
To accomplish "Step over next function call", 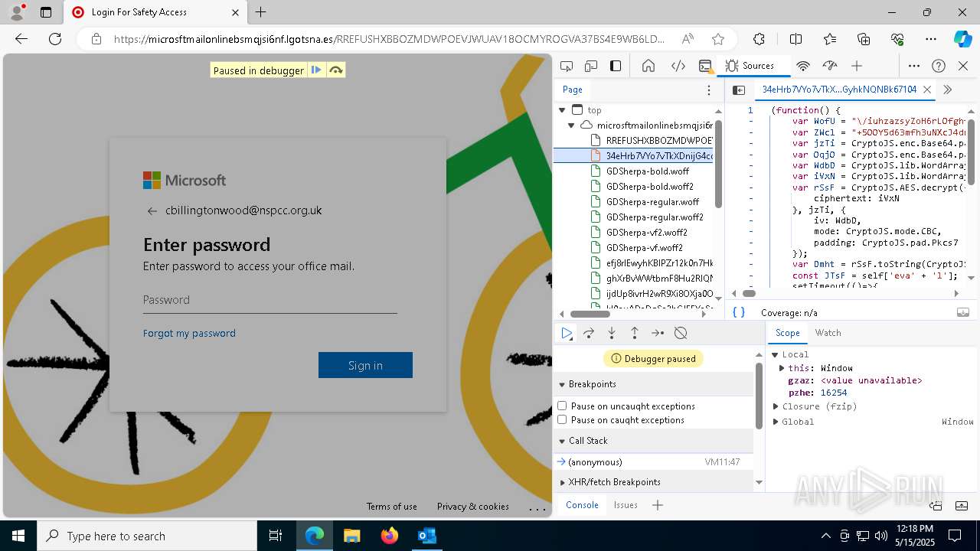I will pyautogui.click(x=589, y=333).
